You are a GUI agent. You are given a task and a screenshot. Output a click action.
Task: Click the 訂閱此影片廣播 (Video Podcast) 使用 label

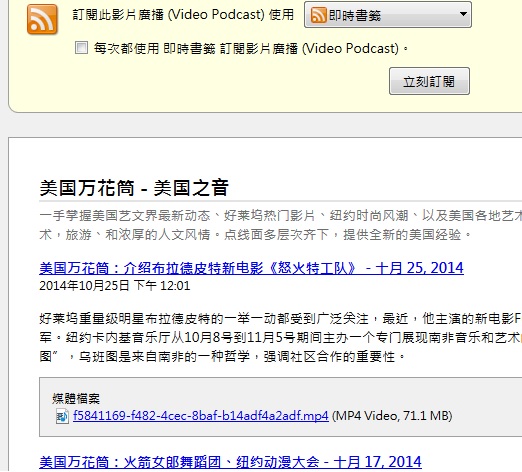point(183,15)
